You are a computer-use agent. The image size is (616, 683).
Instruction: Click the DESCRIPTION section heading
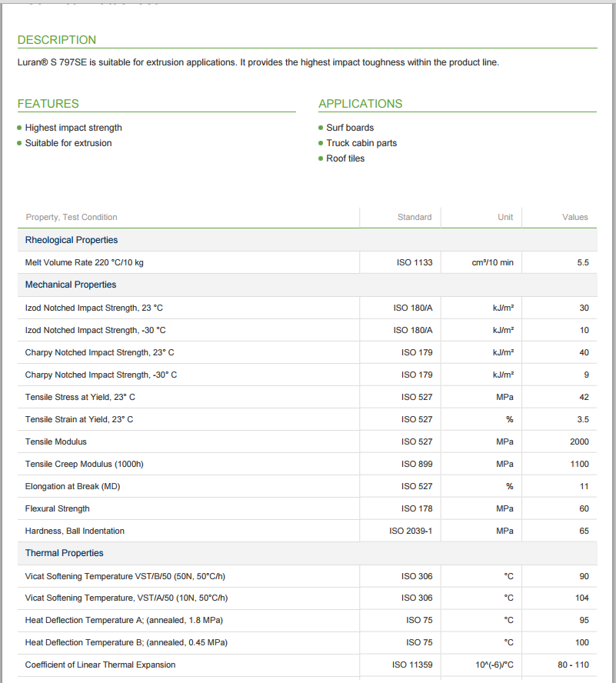[57, 40]
